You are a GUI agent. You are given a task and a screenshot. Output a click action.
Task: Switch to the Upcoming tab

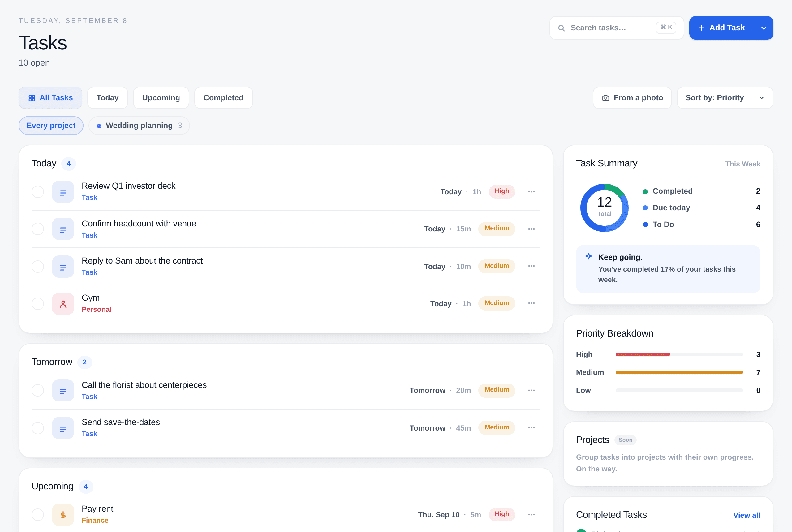pyautogui.click(x=161, y=98)
